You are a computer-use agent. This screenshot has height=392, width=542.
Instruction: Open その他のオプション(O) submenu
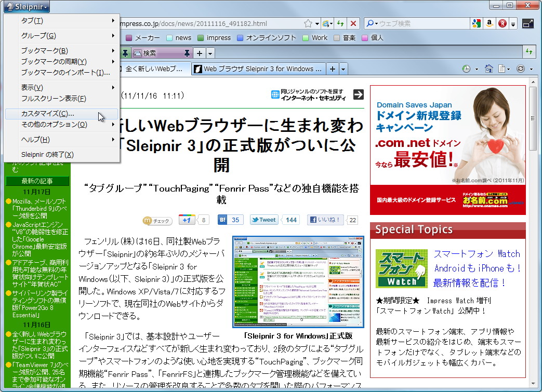click(x=62, y=124)
